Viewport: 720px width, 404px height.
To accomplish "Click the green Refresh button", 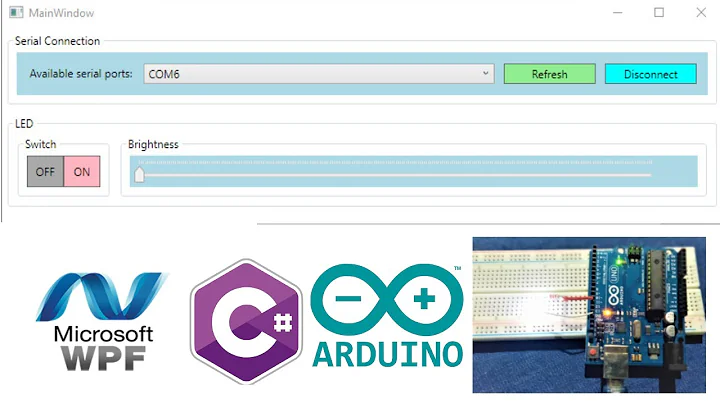I will pos(550,74).
